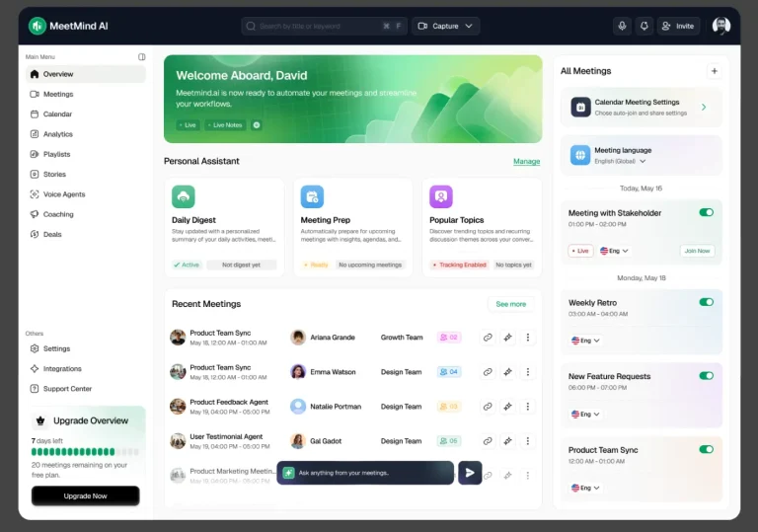Open Settings in the Others section

click(86, 348)
